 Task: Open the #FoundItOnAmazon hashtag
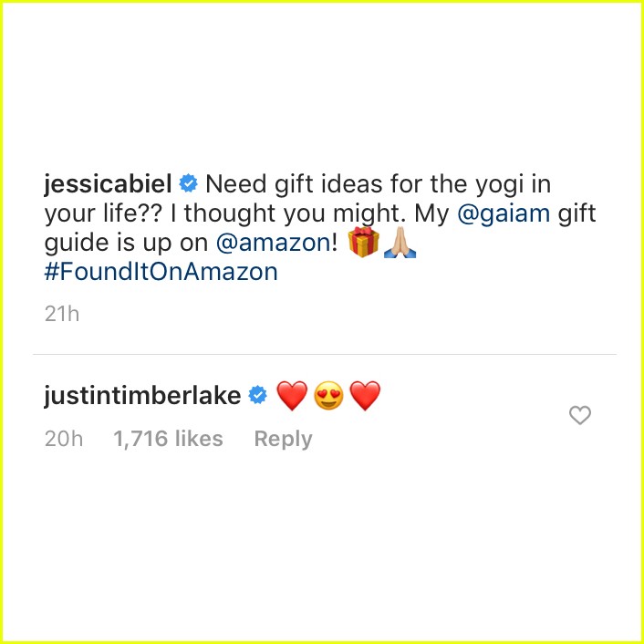point(161,272)
